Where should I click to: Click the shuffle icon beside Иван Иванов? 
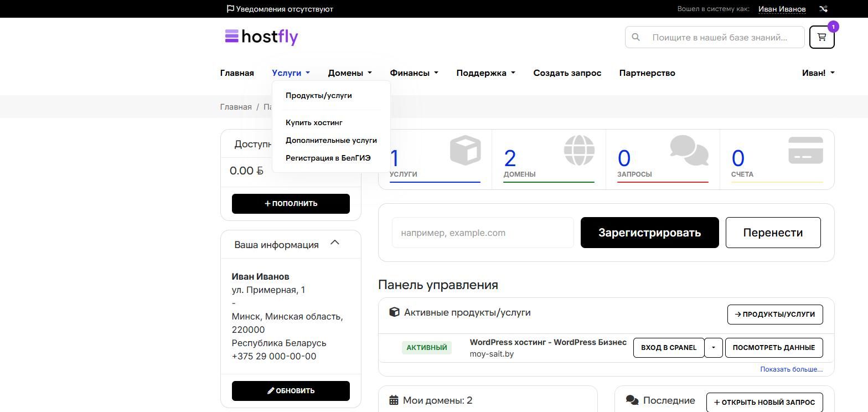[823, 9]
